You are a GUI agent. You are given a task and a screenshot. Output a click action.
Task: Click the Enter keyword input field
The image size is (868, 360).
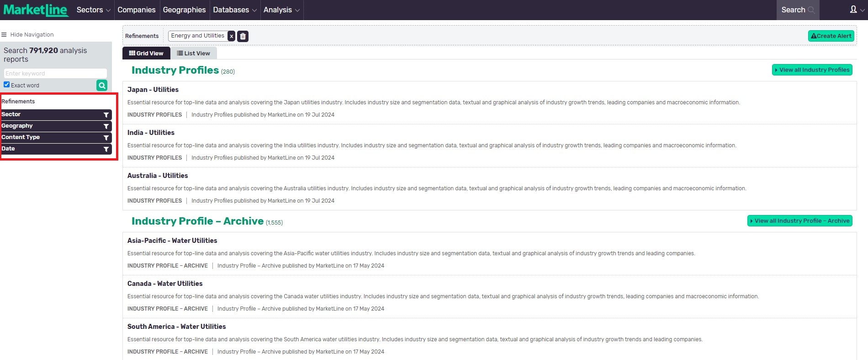55,73
